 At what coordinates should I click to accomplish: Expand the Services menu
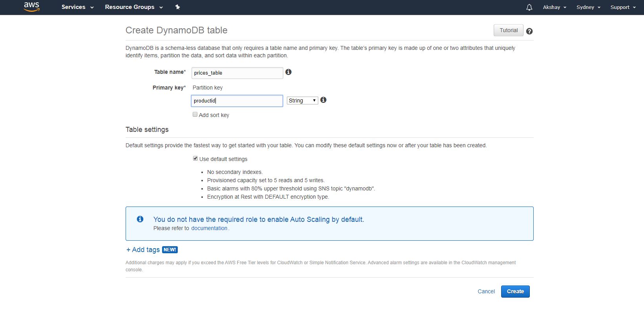point(77,7)
